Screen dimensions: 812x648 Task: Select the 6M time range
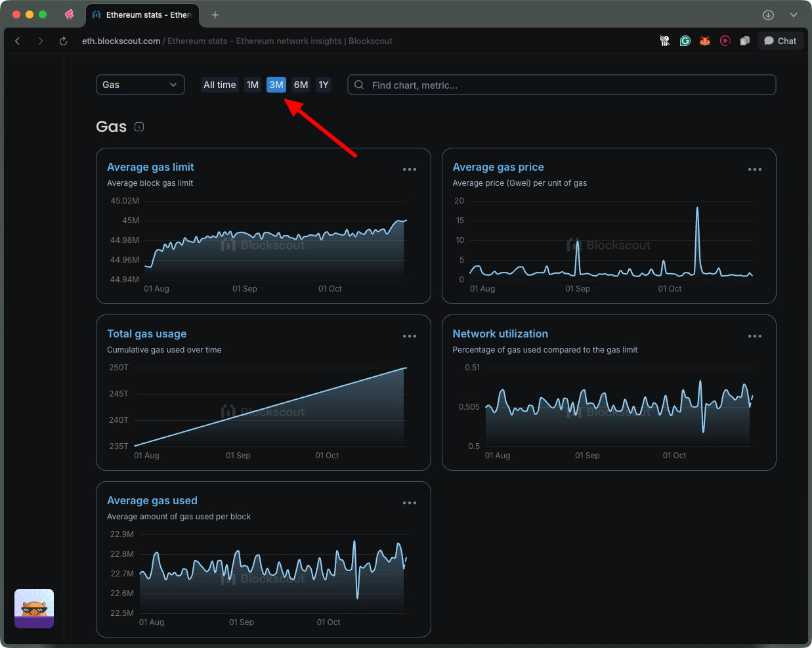click(301, 85)
